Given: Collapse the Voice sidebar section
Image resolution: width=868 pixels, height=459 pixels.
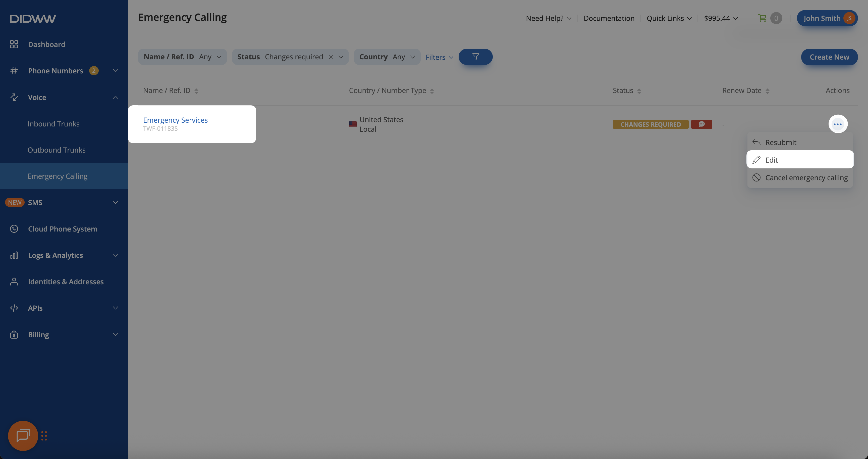Looking at the screenshot, I should 115,98.
